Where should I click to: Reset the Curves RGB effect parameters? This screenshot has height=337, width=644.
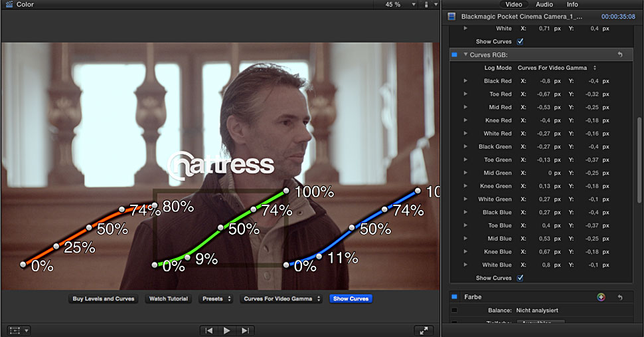(620, 55)
